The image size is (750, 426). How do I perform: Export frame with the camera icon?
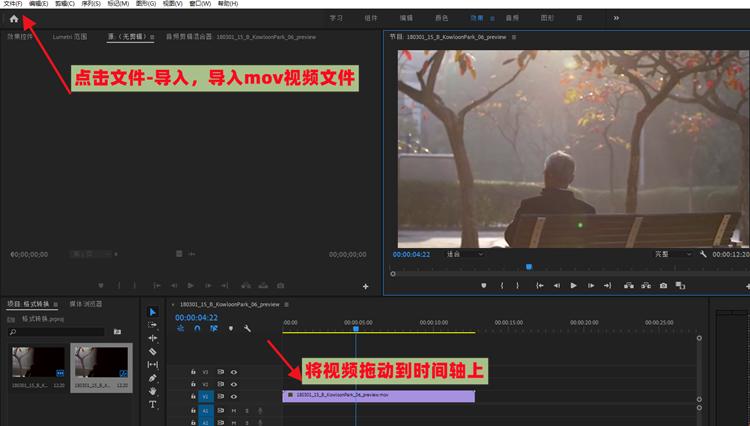[x=663, y=285]
